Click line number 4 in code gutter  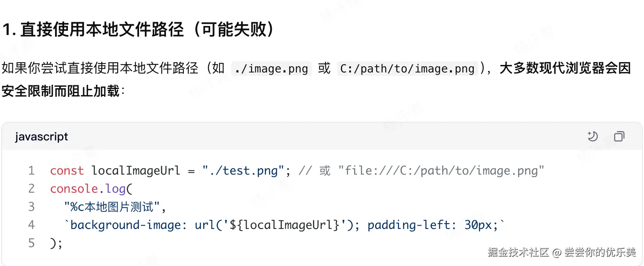(x=31, y=225)
